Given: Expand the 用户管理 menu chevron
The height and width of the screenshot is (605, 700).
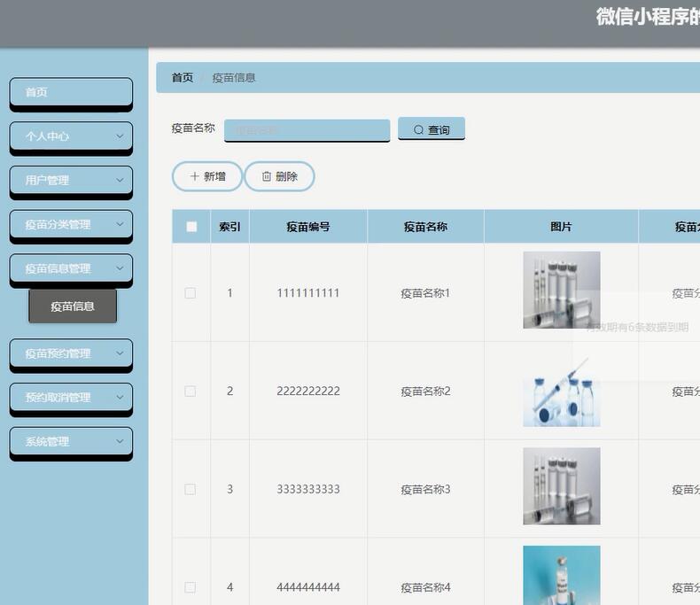Looking at the screenshot, I should click(120, 180).
